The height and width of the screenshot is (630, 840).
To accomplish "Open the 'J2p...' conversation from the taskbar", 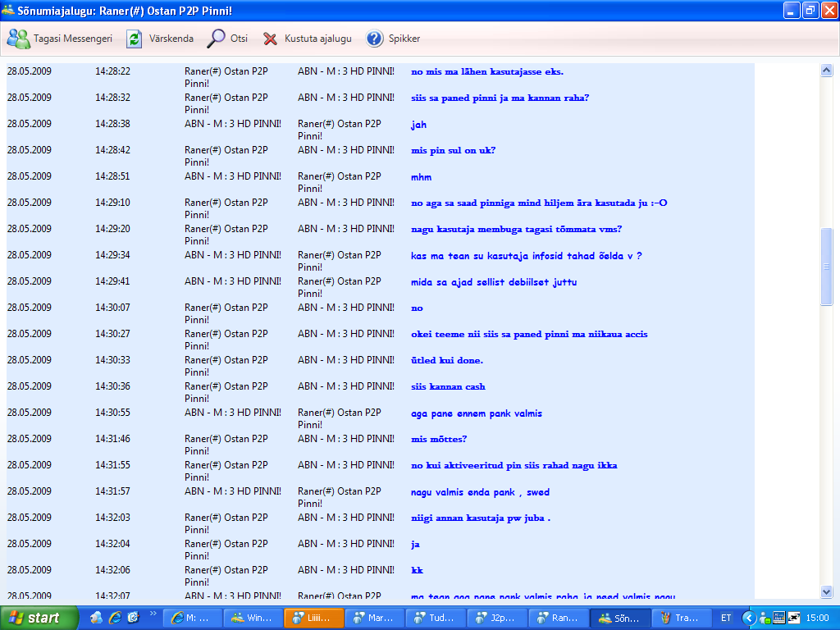I will [496, 618].
